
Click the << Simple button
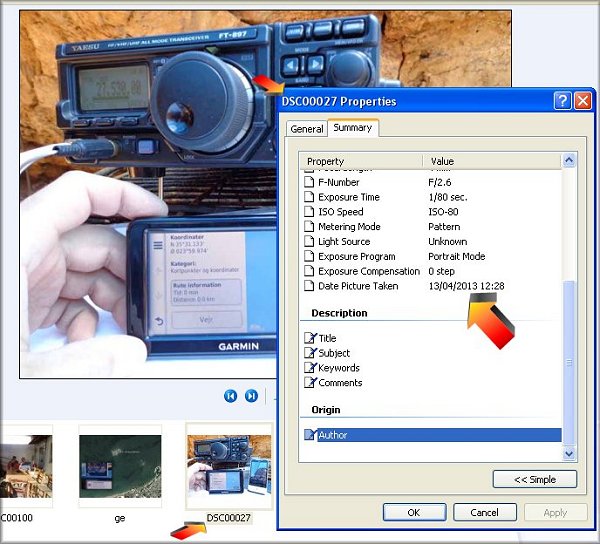[x=535, y=479]
